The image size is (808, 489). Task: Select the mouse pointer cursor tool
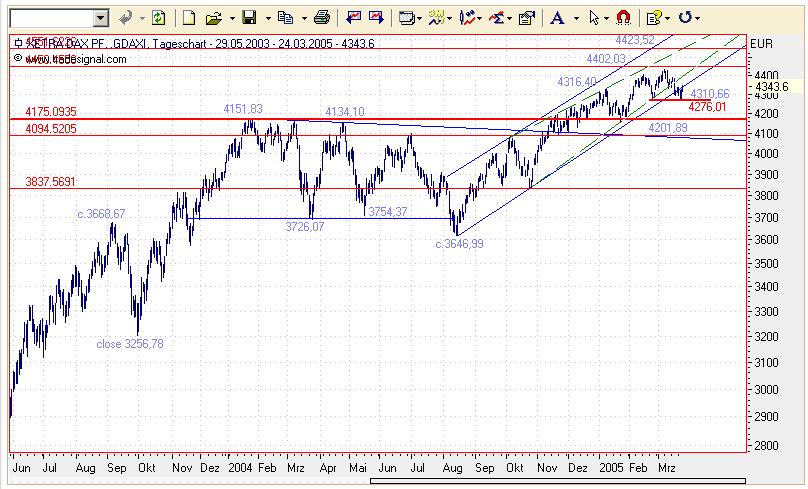point(594,19)
